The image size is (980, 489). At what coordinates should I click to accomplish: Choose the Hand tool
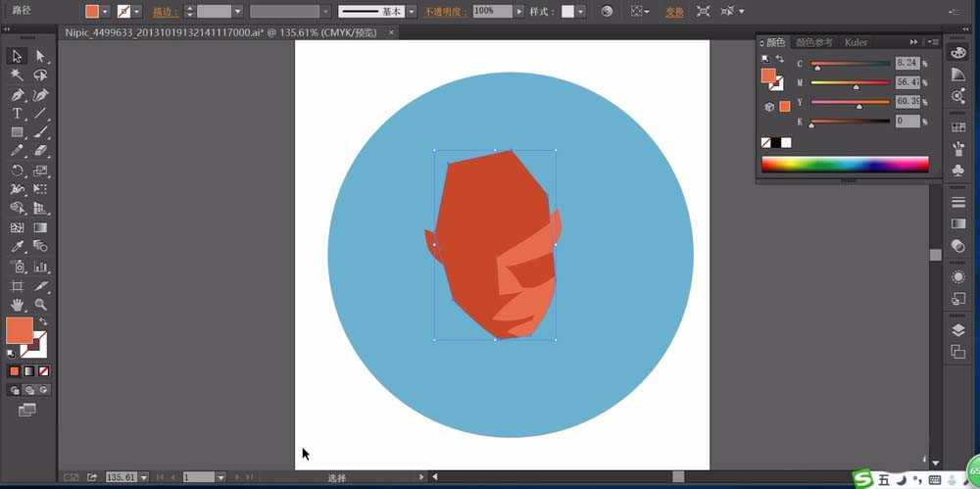click(17, 305)
